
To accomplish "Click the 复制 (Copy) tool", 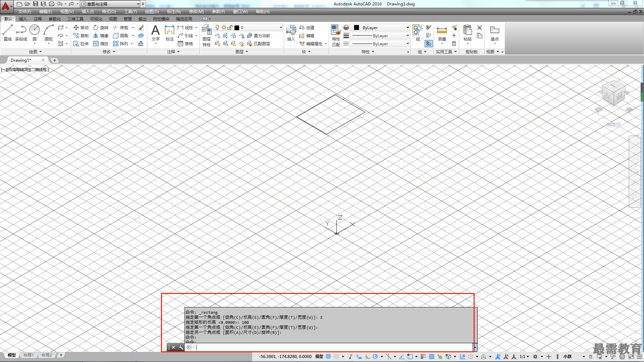I will (x=81, y=36).
